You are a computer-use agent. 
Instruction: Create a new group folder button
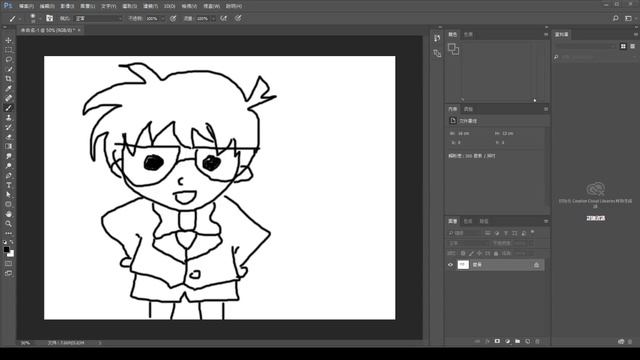(518, 341)
